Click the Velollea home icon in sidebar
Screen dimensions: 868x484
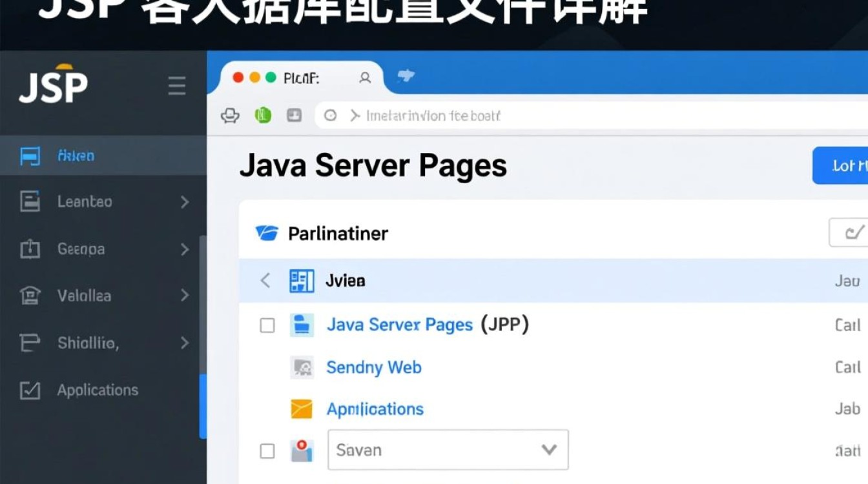pos(28,296)
